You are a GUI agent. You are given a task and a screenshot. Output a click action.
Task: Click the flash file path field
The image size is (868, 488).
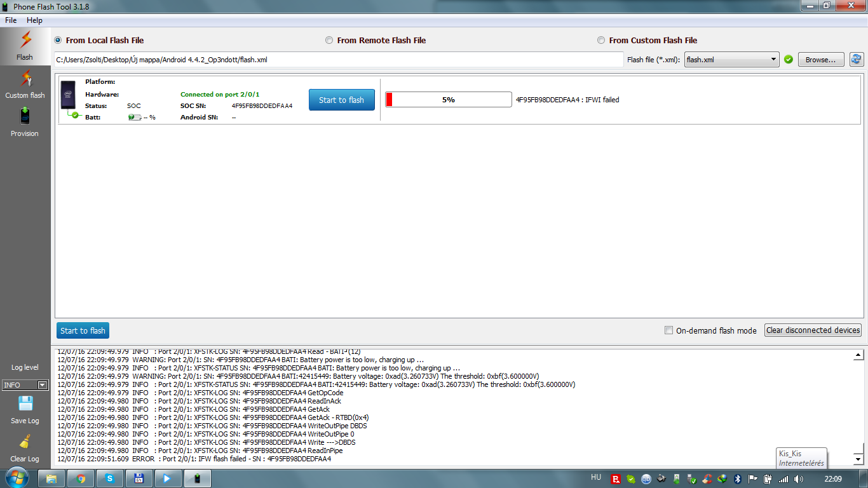(x=339, y=60)
